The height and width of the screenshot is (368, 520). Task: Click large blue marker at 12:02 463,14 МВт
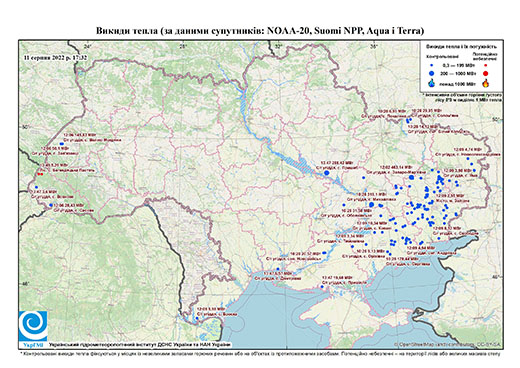411,177
